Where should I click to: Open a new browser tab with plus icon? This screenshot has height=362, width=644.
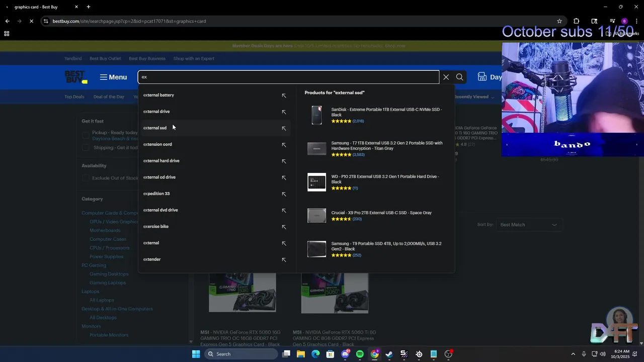pyautogui.click(x=89, y=7)
